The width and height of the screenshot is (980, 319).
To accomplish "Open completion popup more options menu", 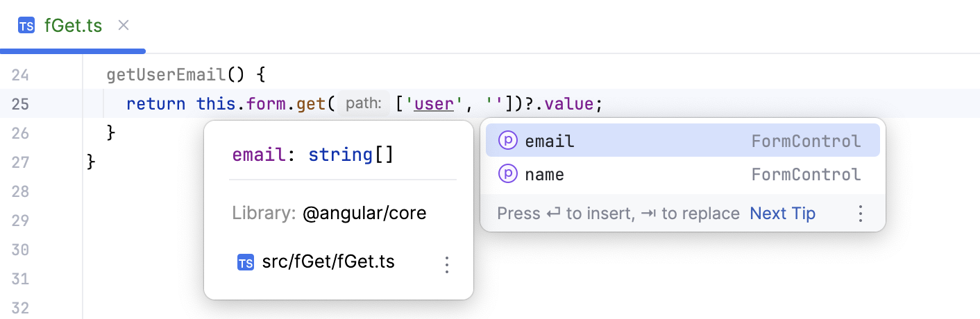I will point(861,214).
